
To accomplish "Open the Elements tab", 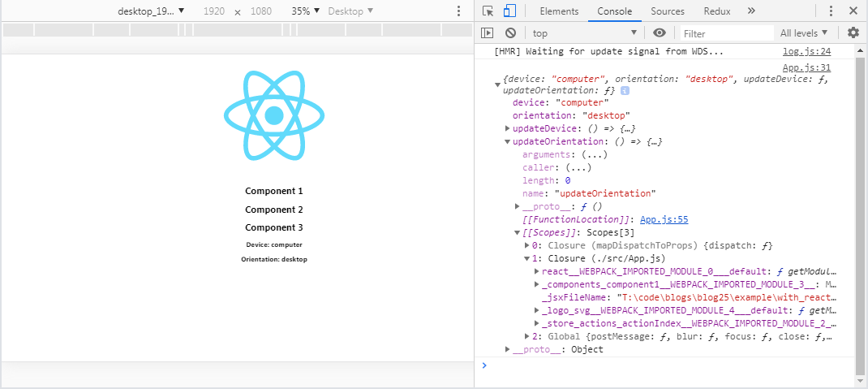I will pyautogui.click(x=559, y=11).
